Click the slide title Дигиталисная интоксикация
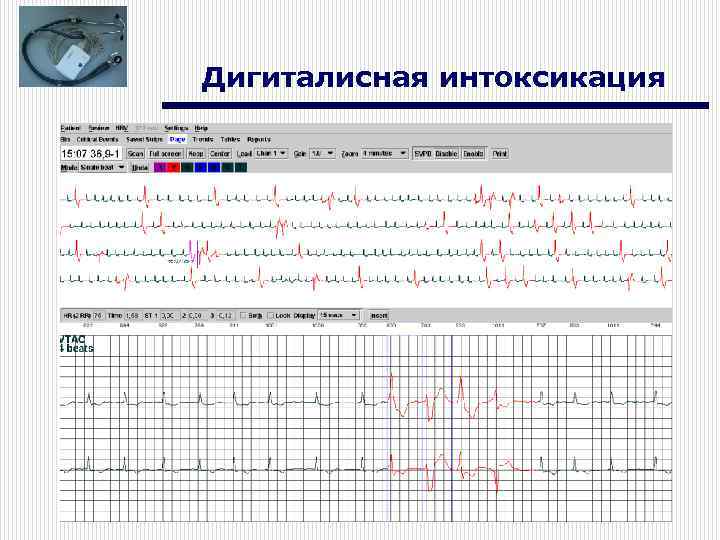Viewport: 720px width, 540px height. [433, 77]
